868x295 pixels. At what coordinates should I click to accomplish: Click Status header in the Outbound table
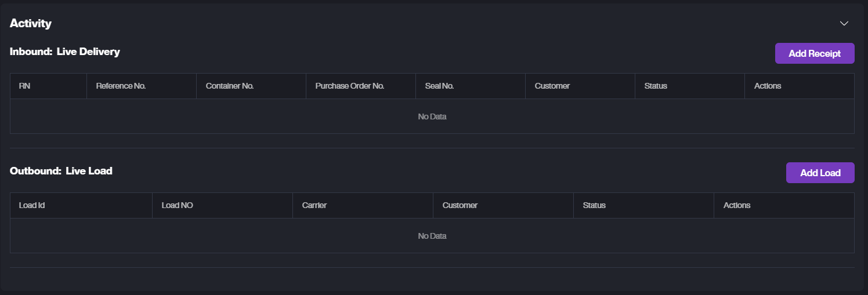[594, 205]
